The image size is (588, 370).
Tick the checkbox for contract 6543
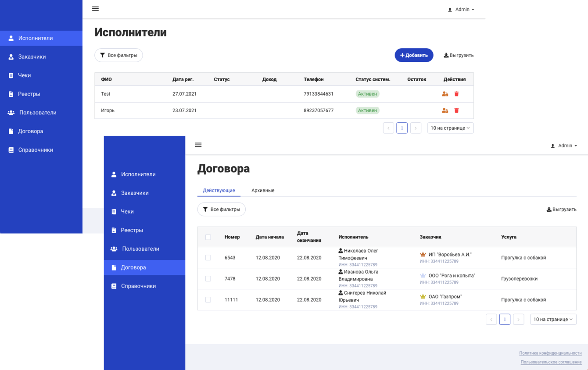(208, 258)
